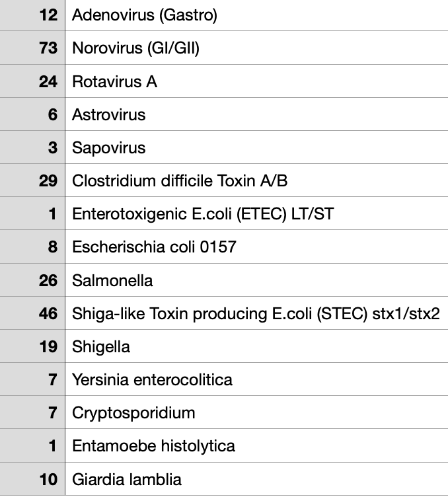Image resolution: width=448 pixels, height=497 pixels.
Task: Click the count 46 cell
Action: [x=48, y=313]
